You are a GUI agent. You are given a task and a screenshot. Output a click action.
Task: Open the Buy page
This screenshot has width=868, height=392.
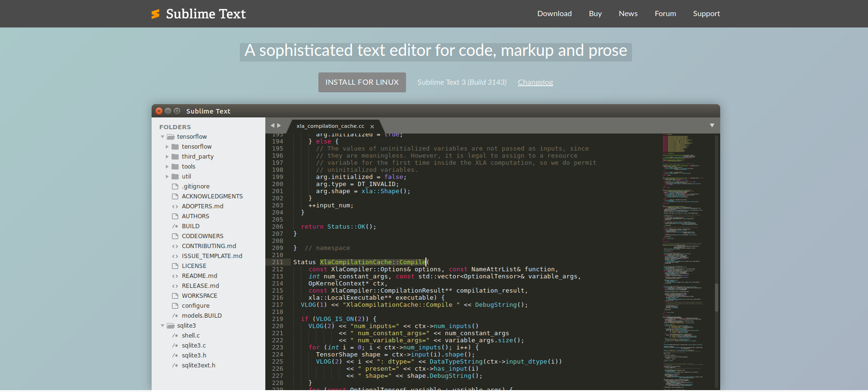pos(595,14)
